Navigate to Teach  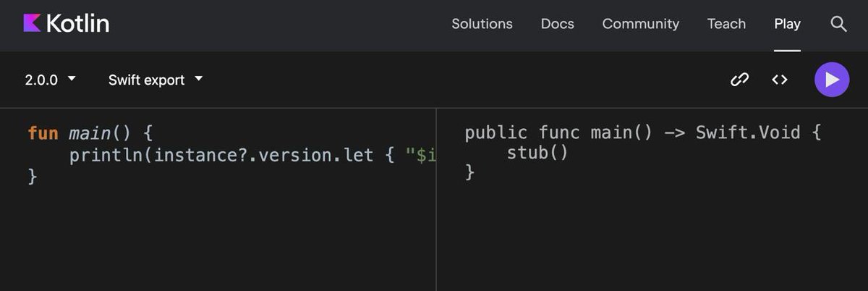[726, 24]
